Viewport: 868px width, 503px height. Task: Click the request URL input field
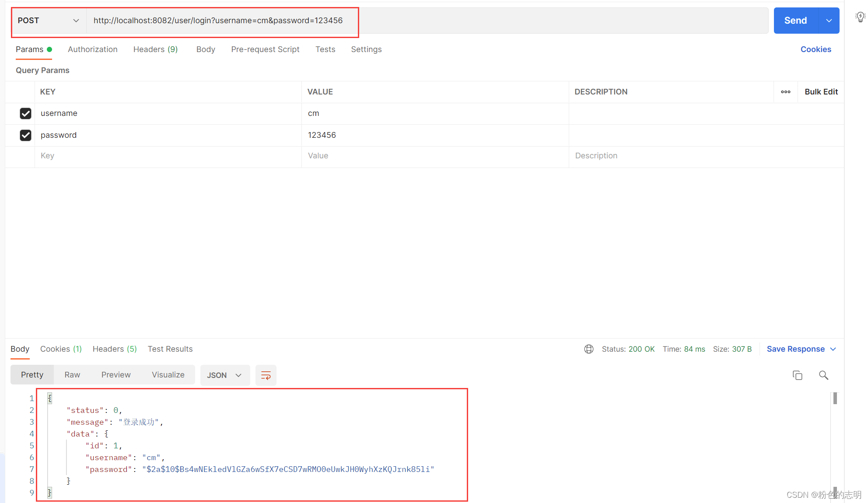tap(427, 21)
